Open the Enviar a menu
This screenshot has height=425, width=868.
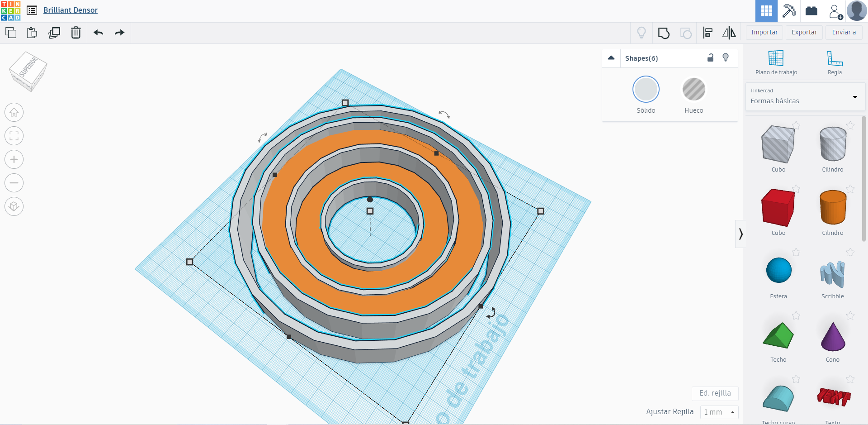click(844, 33)
